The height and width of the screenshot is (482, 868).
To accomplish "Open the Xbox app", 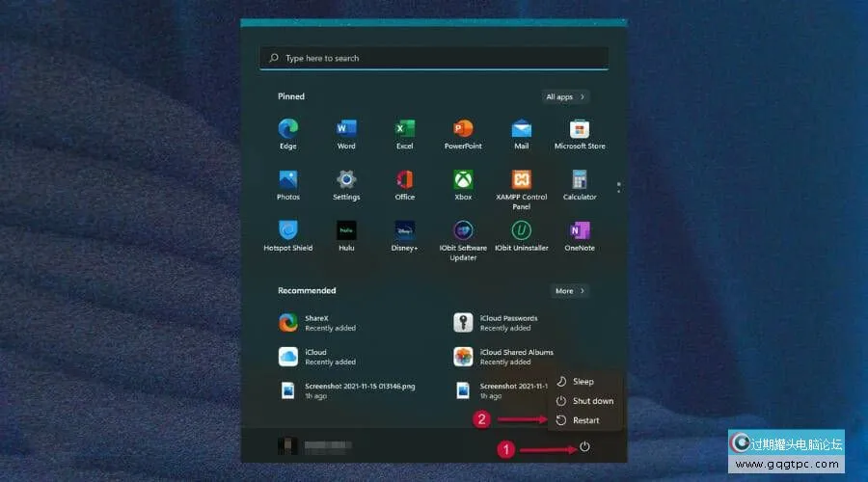I will 463,180.
